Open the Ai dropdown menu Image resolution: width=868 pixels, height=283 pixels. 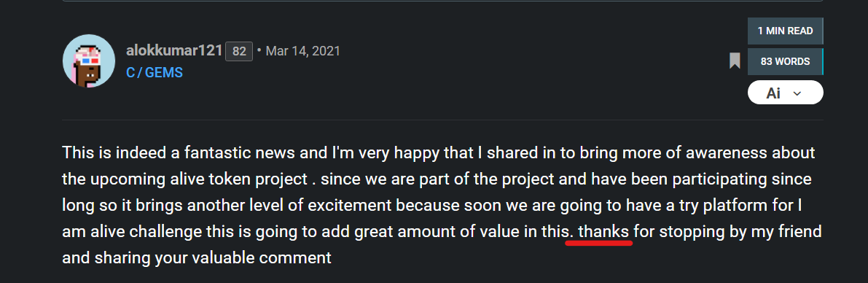point(785,93)
